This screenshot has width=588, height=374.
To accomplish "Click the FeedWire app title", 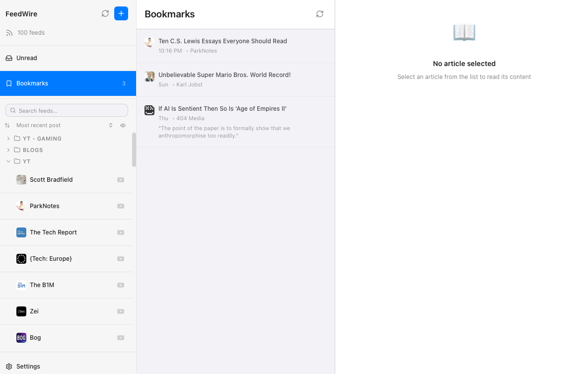I will (21, 14).
